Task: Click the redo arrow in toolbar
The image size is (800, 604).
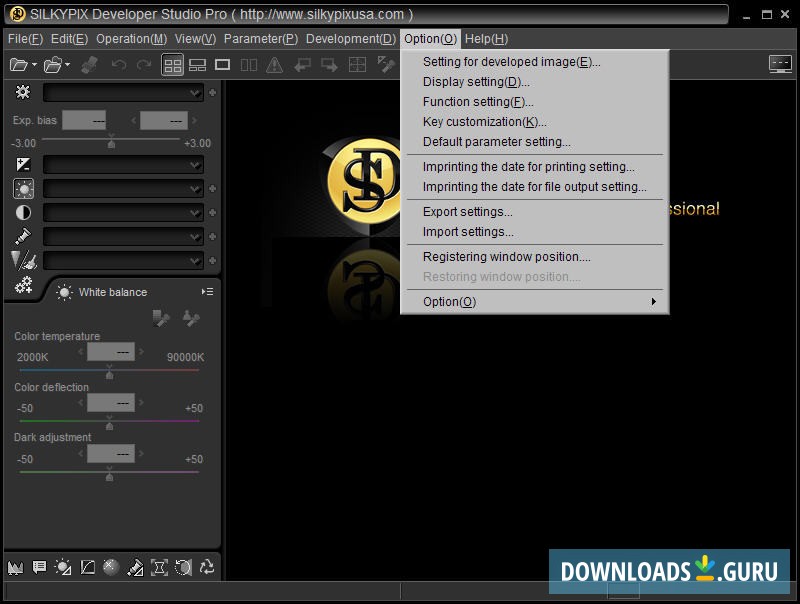Action: coord(144,65)
